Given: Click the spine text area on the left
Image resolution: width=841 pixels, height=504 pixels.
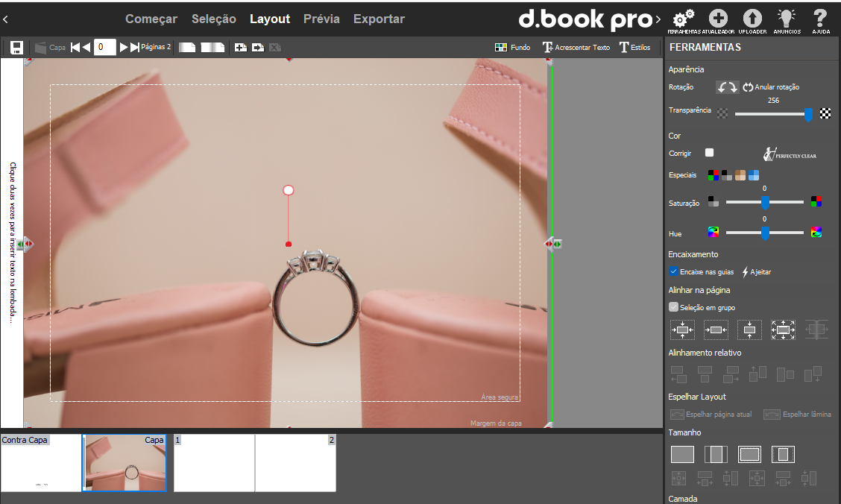Looking at the screenshot, I should pos(12,243).
